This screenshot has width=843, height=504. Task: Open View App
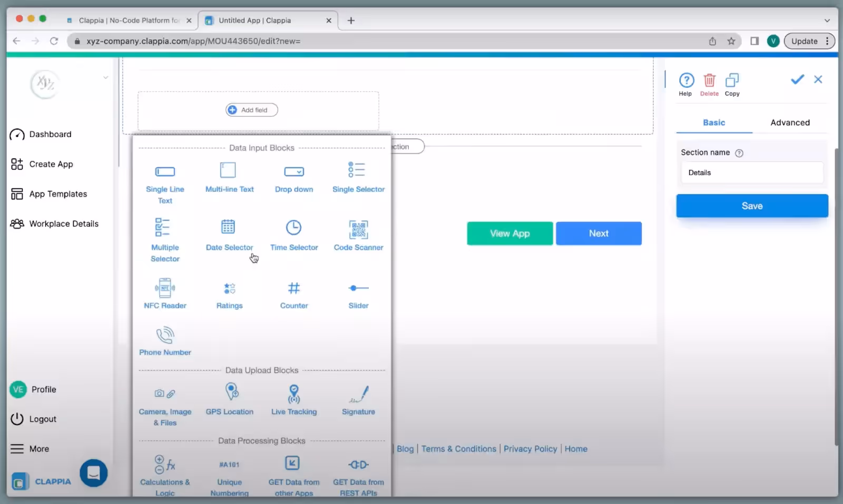pos(509,233)
